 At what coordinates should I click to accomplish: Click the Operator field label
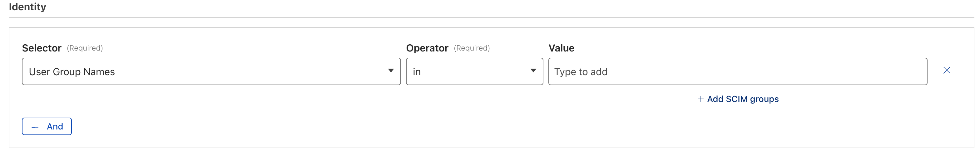427,48
